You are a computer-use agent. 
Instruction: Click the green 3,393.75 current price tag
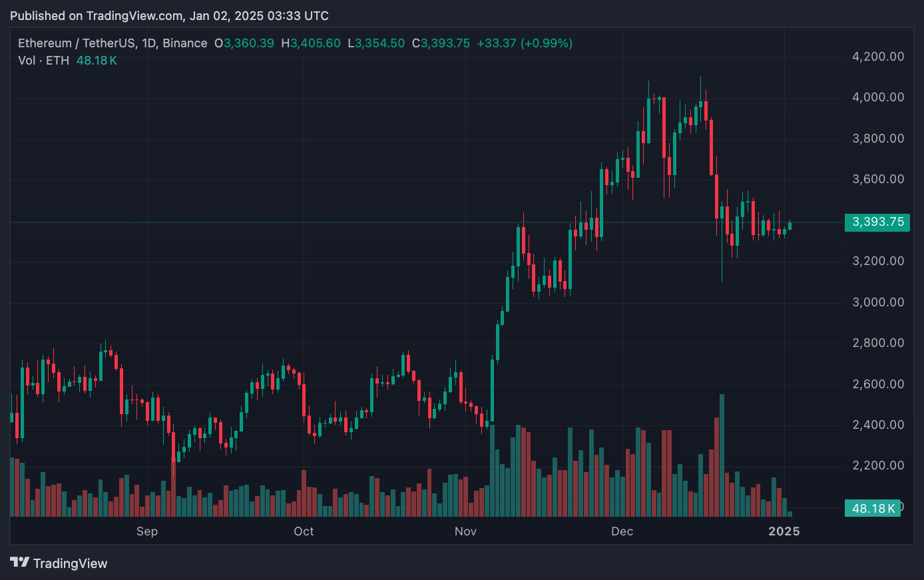pos(877,222)
